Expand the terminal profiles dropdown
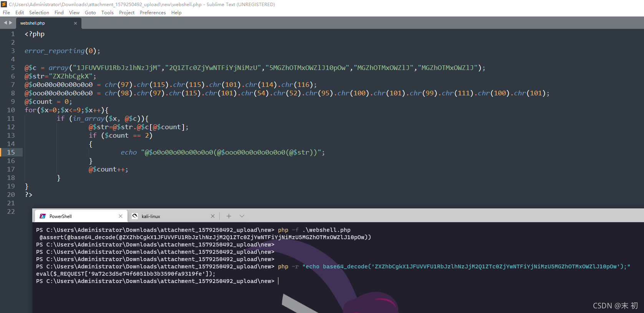Viewport: 644px width, 313px height. (242, 216)
